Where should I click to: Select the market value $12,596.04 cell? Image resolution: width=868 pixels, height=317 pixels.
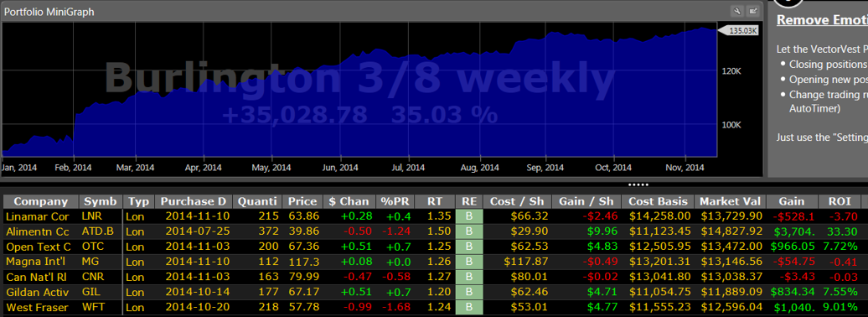tap(731, 307)
